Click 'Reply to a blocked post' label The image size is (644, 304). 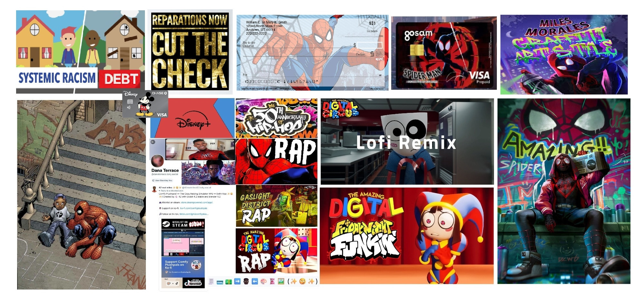point(171,191)
